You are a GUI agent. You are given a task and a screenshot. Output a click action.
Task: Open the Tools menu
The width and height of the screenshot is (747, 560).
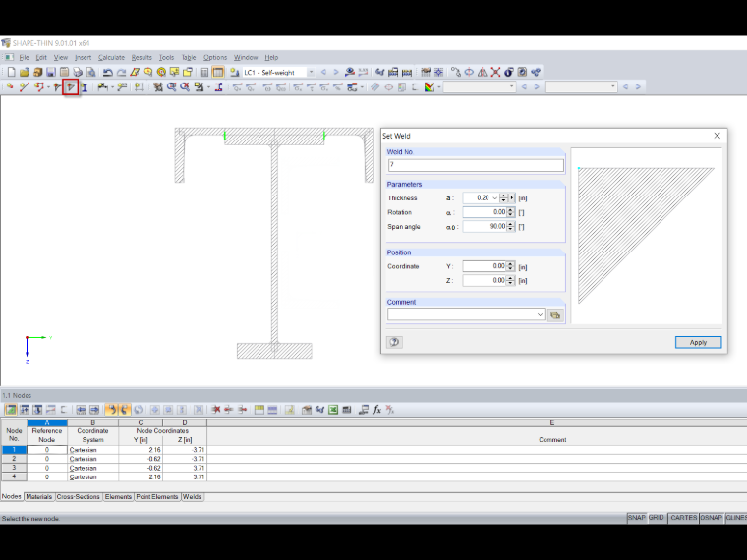166,57
